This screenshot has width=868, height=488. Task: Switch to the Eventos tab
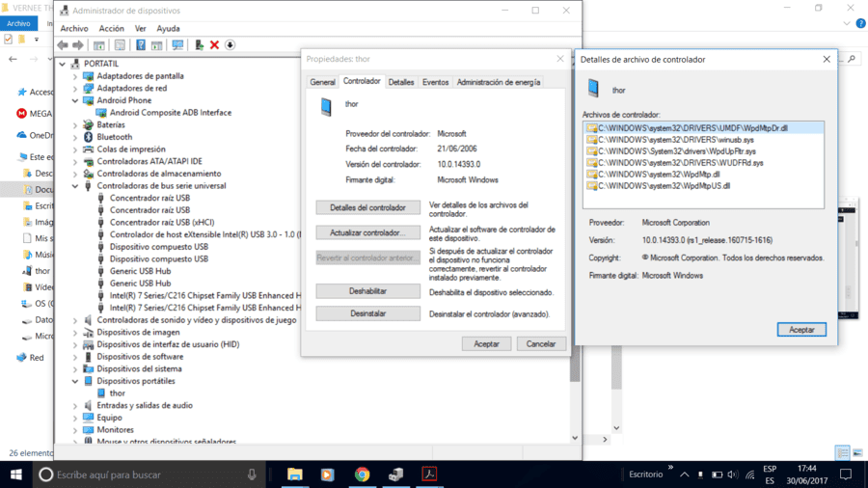[x=435, y=82]
